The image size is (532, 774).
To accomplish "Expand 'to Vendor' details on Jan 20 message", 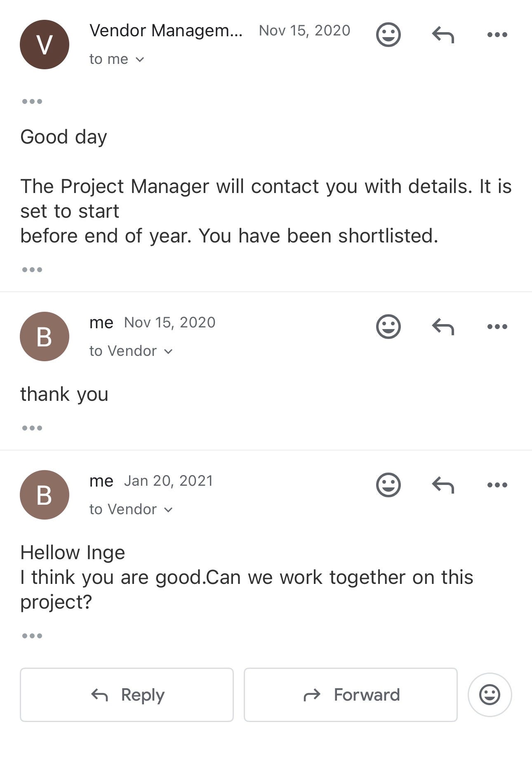I will (131, 509).
